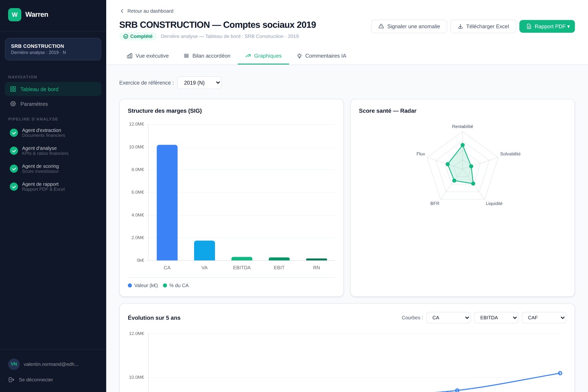Click the RN bar in SIG chart
588x392 pixels.
coord(316,259)
